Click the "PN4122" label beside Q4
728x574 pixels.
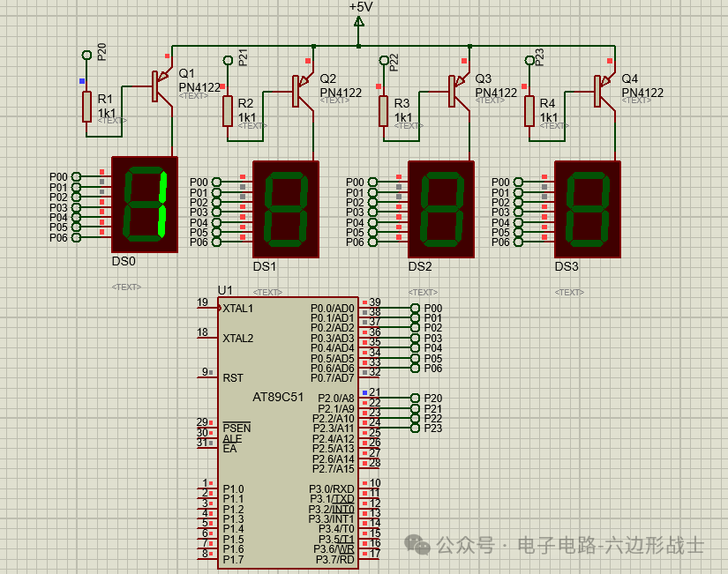(x=642, y=93)
